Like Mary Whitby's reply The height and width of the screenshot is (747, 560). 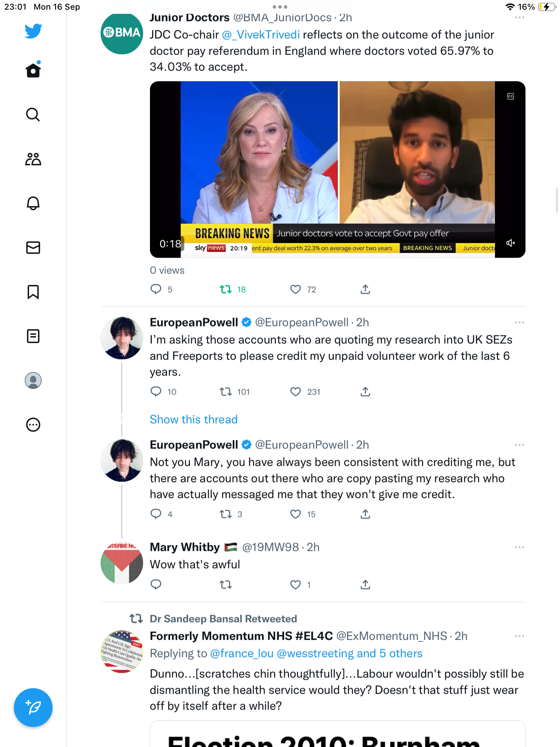point(295,584)
